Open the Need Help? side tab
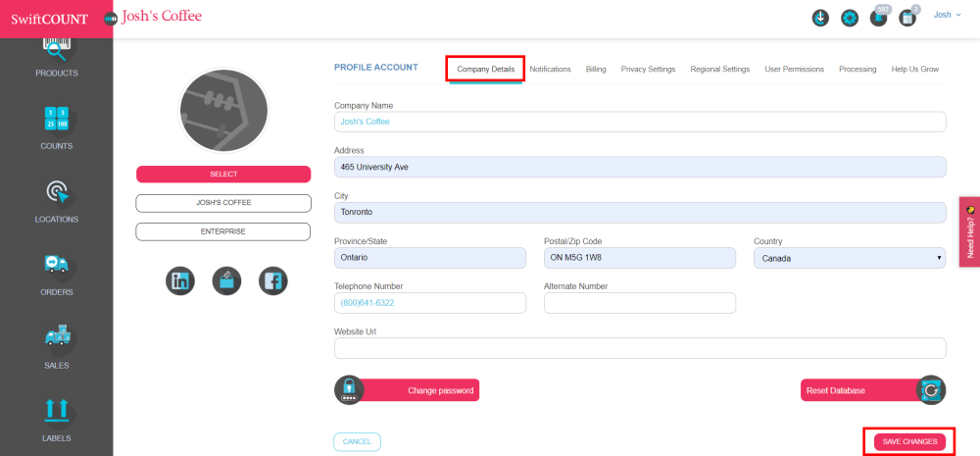980x456 pixels. (969, 232)
